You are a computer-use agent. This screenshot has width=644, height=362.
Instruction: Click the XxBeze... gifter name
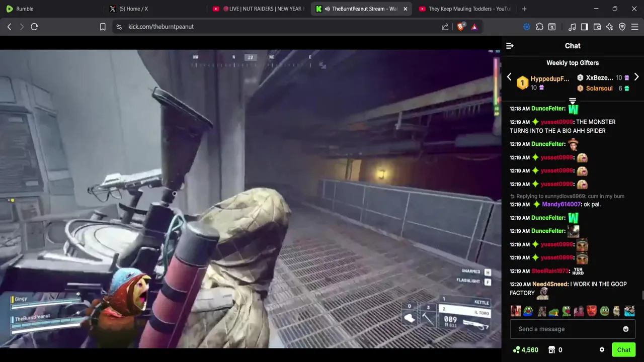599,78
